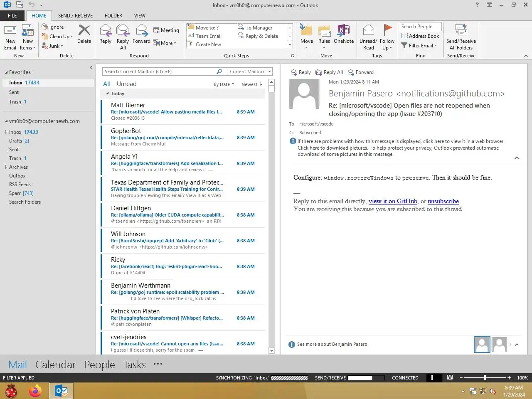Click Reply All in the ribbon
The width and height of the screenshot is (532, 399).
coord(123,31)
